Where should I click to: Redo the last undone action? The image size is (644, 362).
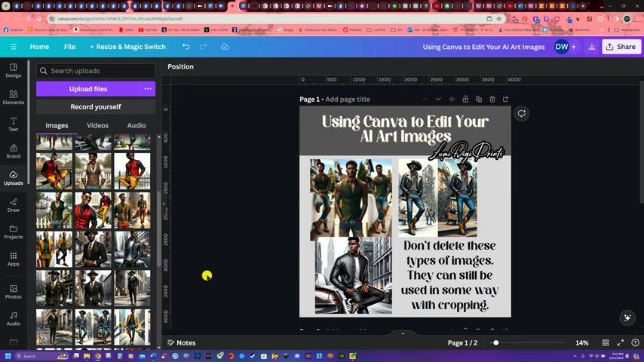(x=203, y=47)
